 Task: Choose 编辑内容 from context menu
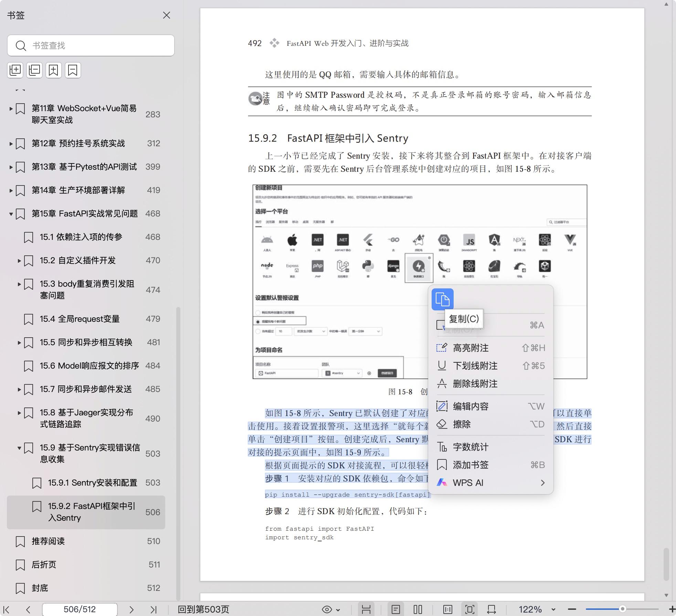pyautogui.click(x=491, y=406)
